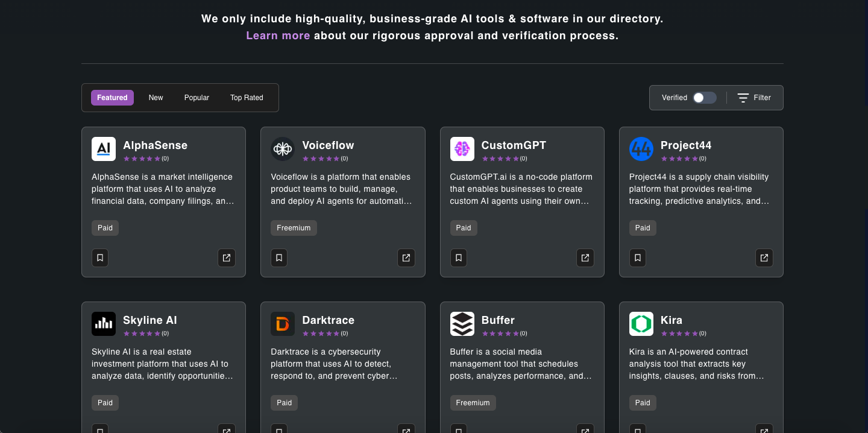Save CustomGPT with bookmark icon
The width and height of the screenshot is (868, 433).
click(x=459, y=258)
